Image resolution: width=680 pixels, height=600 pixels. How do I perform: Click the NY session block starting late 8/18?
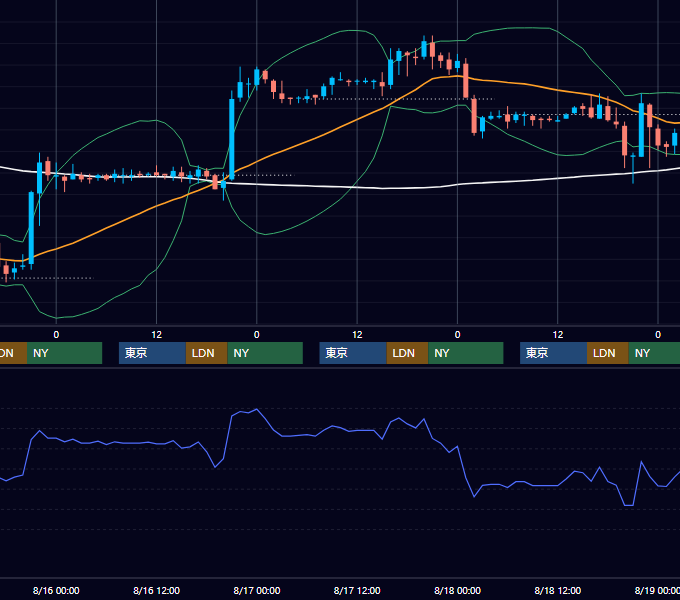[x=654, y=353]
